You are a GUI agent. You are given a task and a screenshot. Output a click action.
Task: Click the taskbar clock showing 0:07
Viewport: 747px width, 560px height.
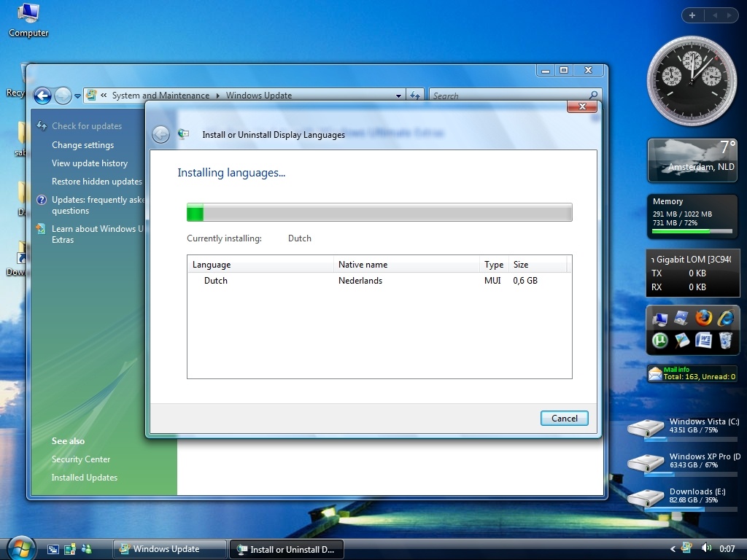[x=727, y=549]
